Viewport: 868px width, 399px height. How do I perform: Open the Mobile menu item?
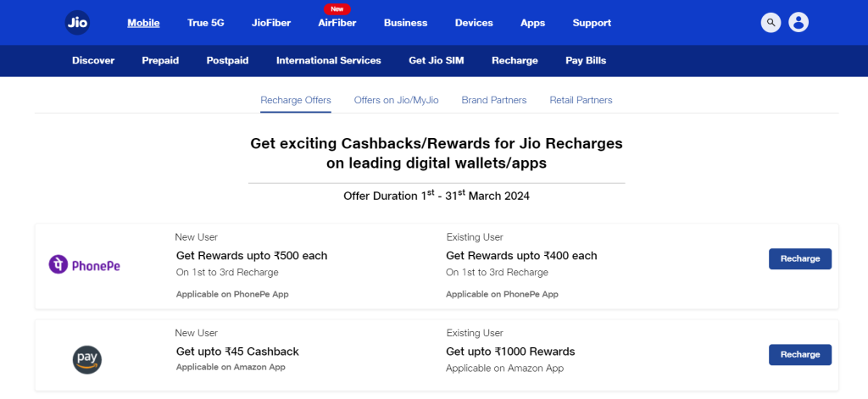(x=143, y=23)
